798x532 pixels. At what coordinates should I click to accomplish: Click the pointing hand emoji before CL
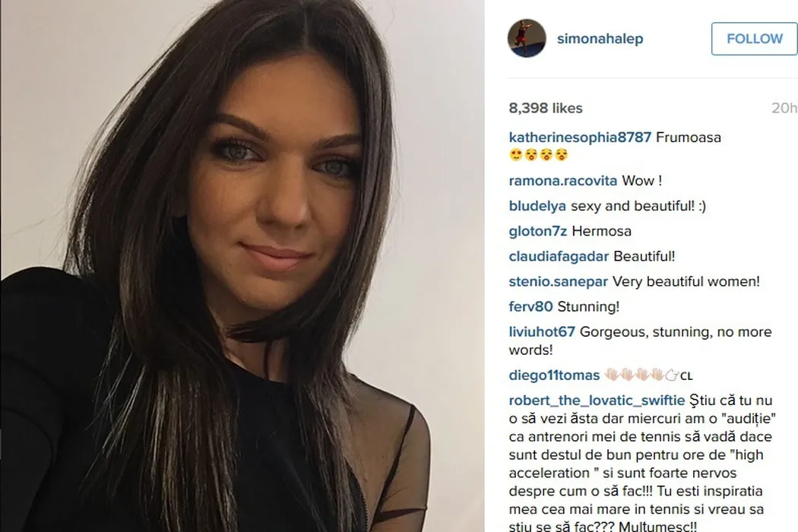coord(672,375)
